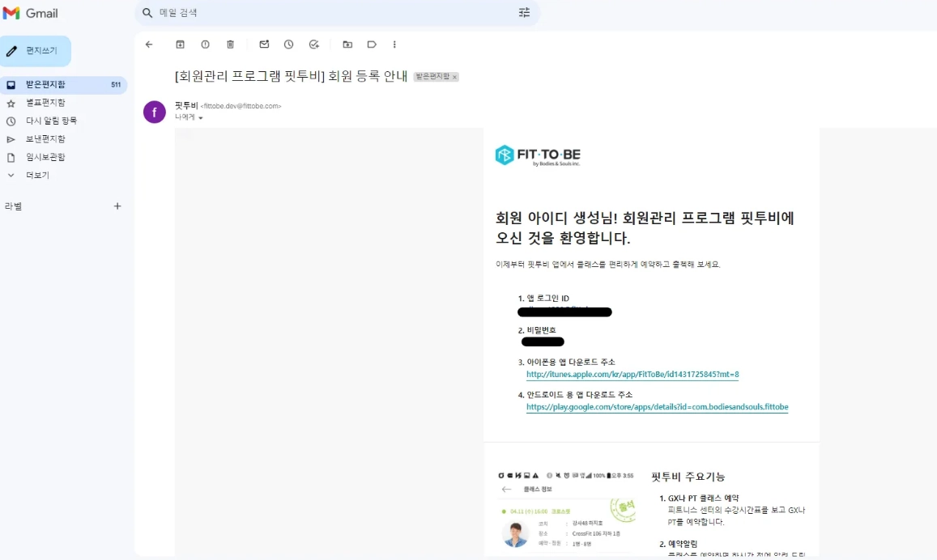This screenshot has width=937, height=560.
Task: Create new label with plus icon
Action: (x=117, y=206)
